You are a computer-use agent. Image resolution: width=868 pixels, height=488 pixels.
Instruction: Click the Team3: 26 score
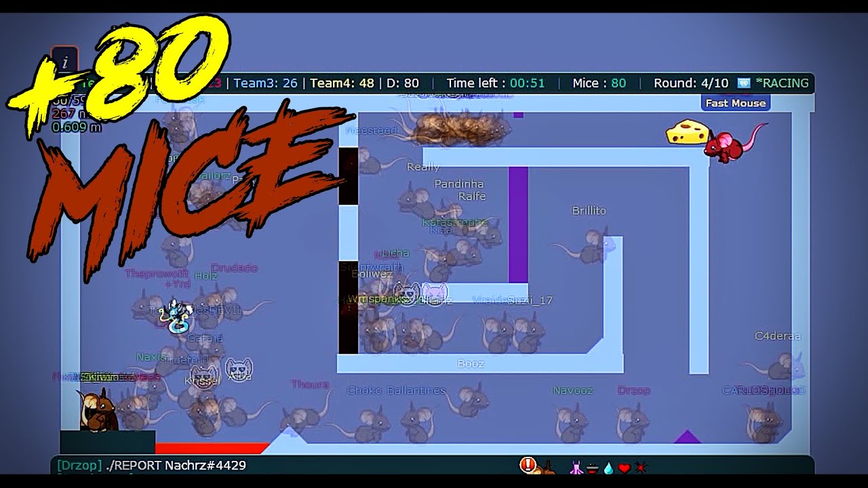pos(266,83)
